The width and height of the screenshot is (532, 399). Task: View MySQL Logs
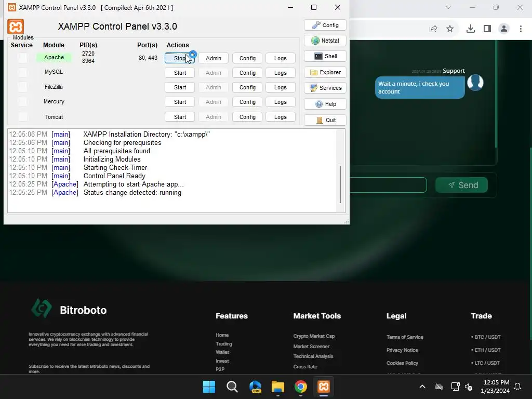(280, 73)
